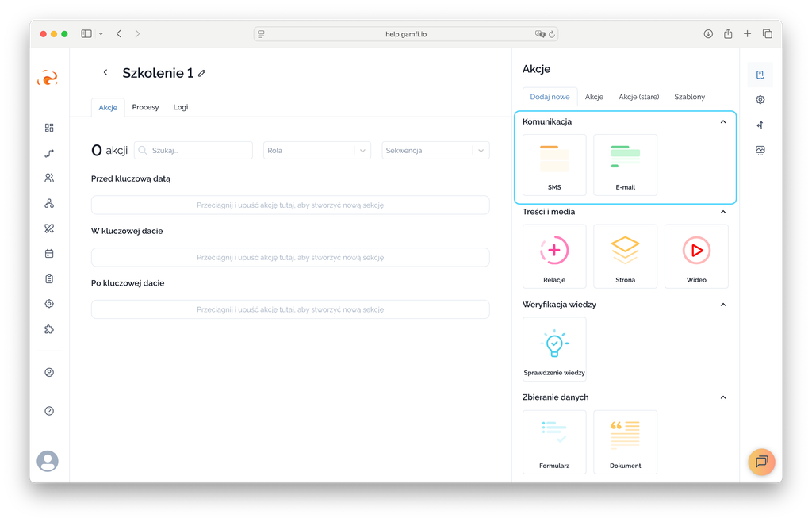Open the Rola dropdown filter
Screen dimensions: 812x522
pyautogui.click(x=316, y=151)
